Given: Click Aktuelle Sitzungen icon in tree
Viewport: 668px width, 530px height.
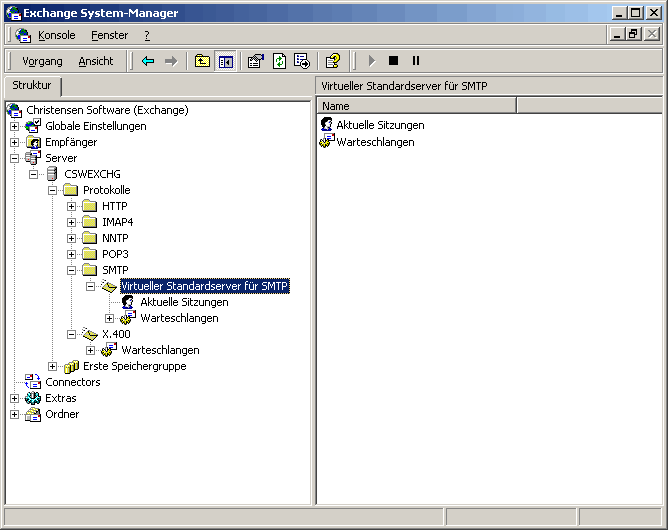Looking at the screenshot, I should tap(128, 302).
